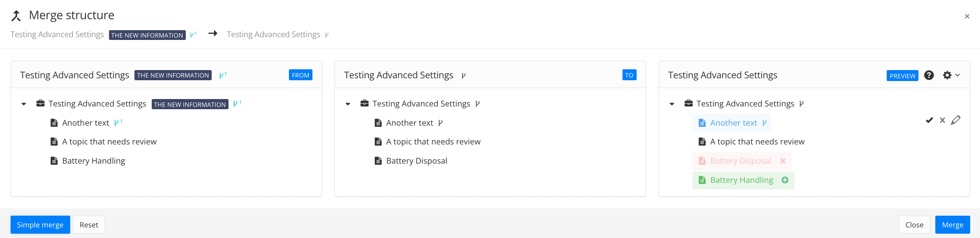
Task: Click the blue Merge button
Action: coord(952,225)
